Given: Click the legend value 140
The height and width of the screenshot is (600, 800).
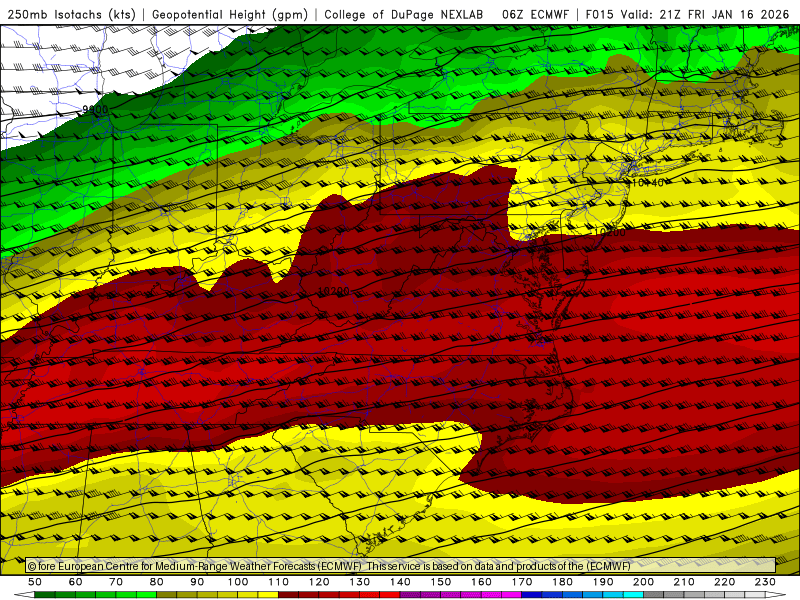Looking at the screenshot, I should pyautogui.click(x=400, y=582).
